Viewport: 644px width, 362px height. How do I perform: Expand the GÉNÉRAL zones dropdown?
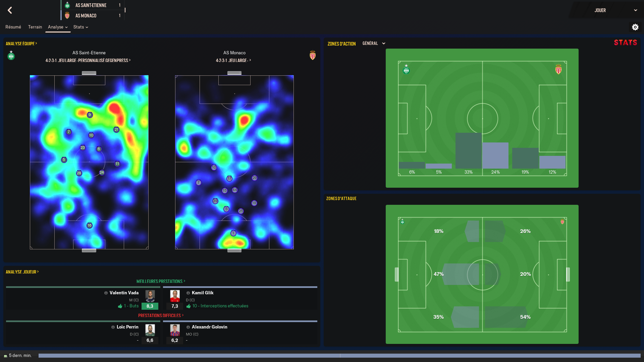374,44
